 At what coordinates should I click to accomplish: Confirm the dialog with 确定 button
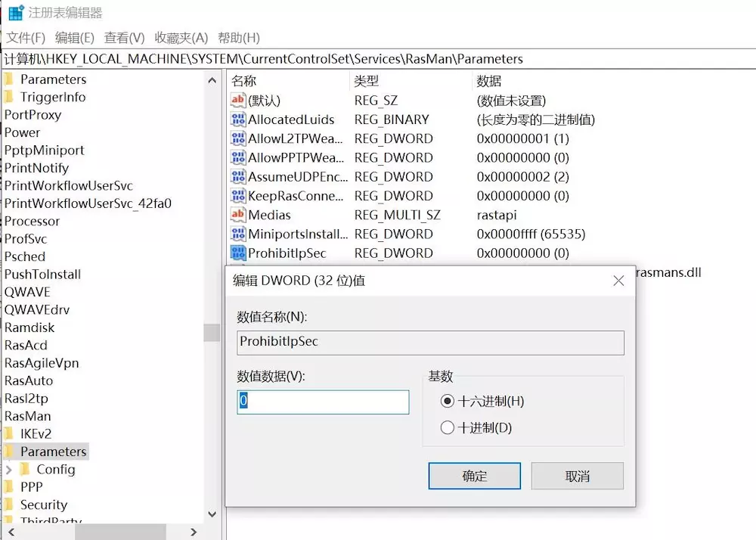(474, 476)
